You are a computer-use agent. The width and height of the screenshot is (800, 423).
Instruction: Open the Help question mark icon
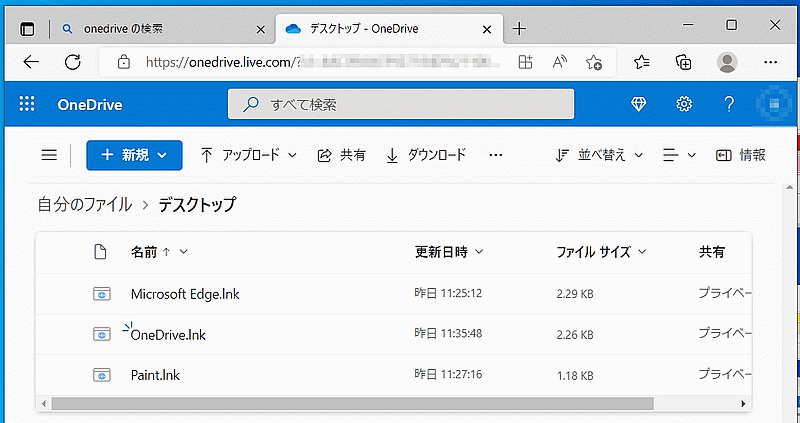coord(729,104)
